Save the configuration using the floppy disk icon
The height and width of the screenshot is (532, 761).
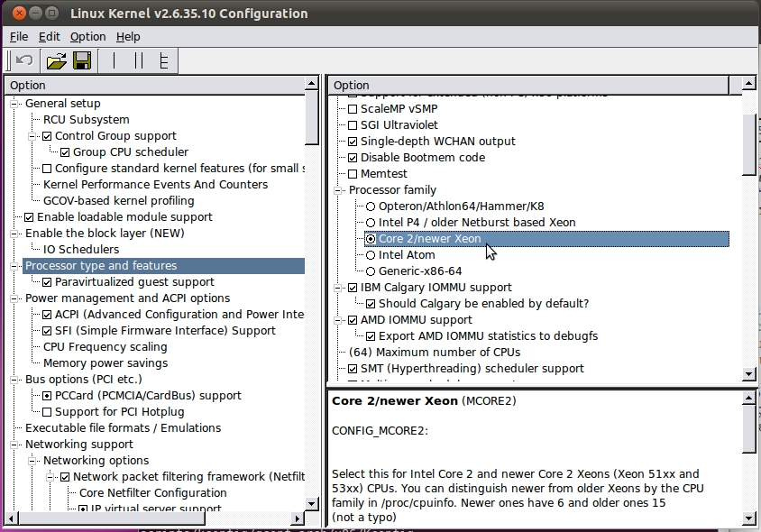point(81,59)
